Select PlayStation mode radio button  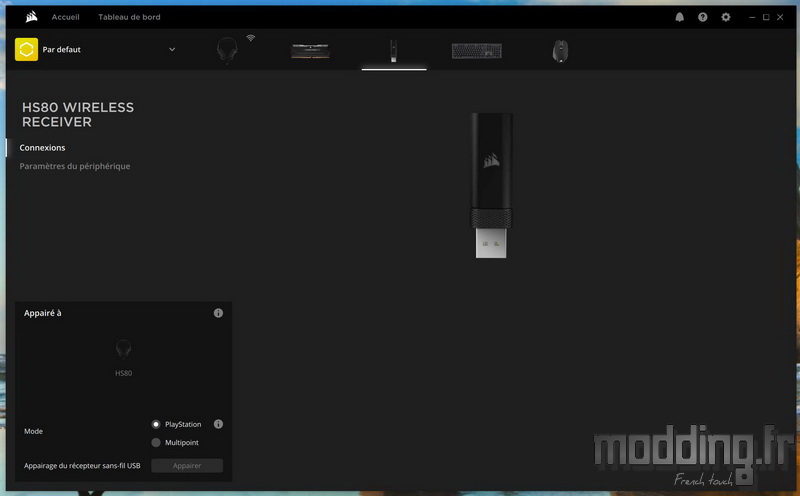click(156, 425)
